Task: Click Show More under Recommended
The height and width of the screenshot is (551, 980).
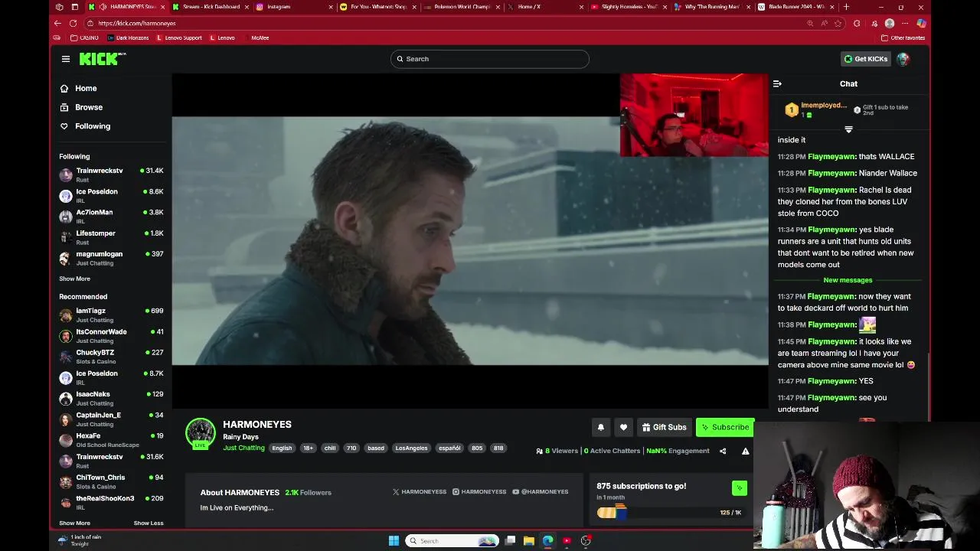Action: tap(74, 523)
